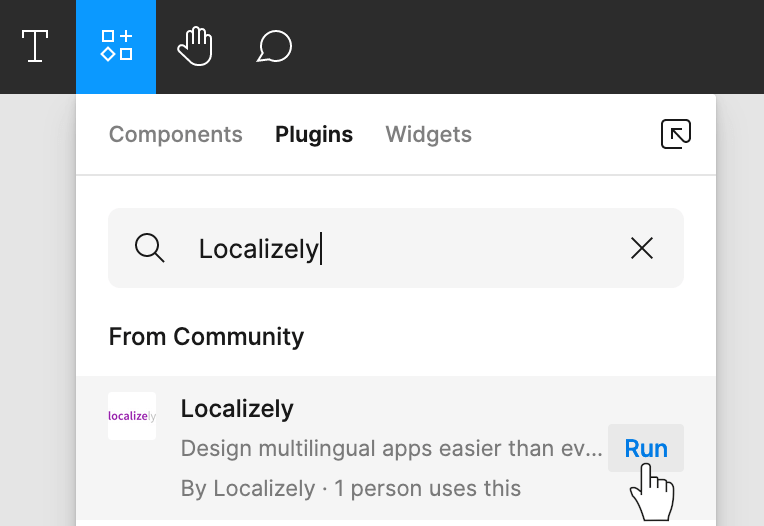Click the plugin description text
The width and height of the screenshot is (764, 526).
pyautogui.click(x=392, y=449)
